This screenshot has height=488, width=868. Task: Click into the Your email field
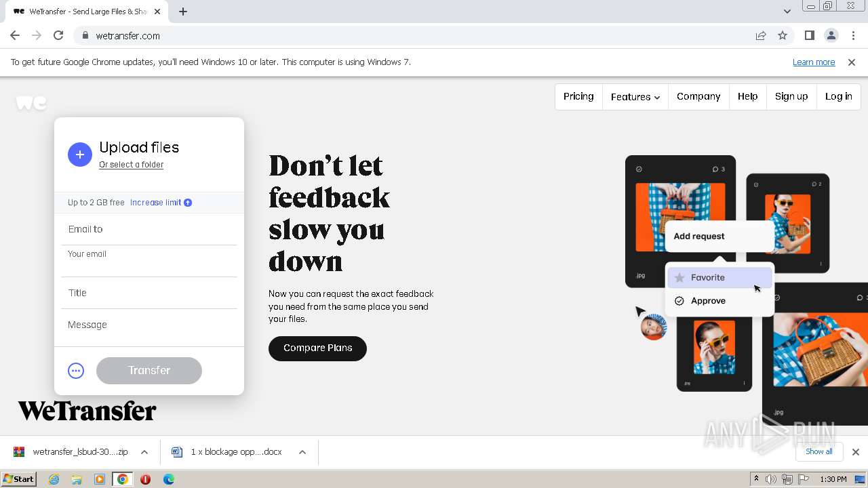coord(149,262)
